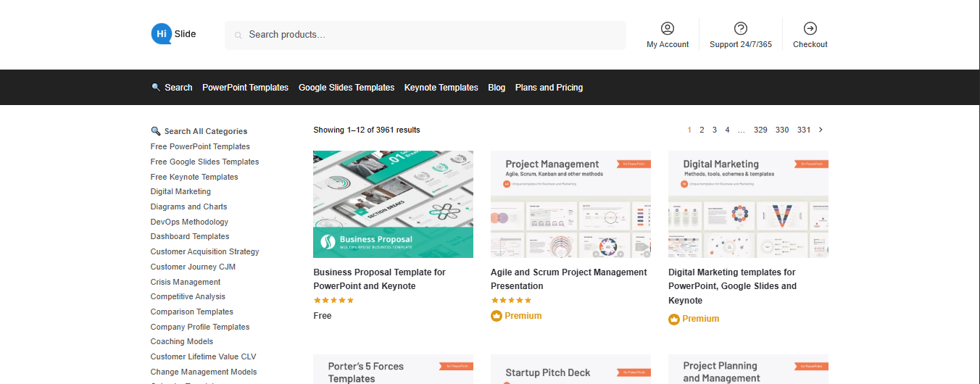The image size is (980, 384).
Task: Open Support 24/7/365 help icon
Action: [x=741, y=28]
